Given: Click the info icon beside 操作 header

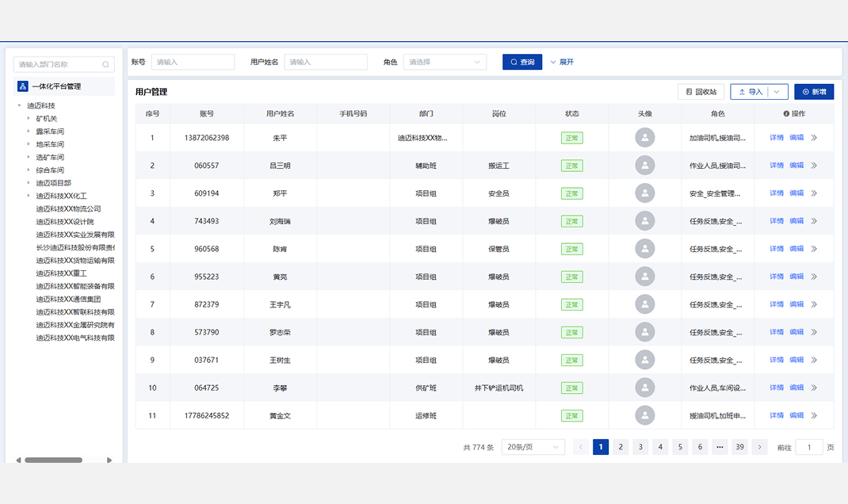Looking at the screenshot, I should coord(786,113).
